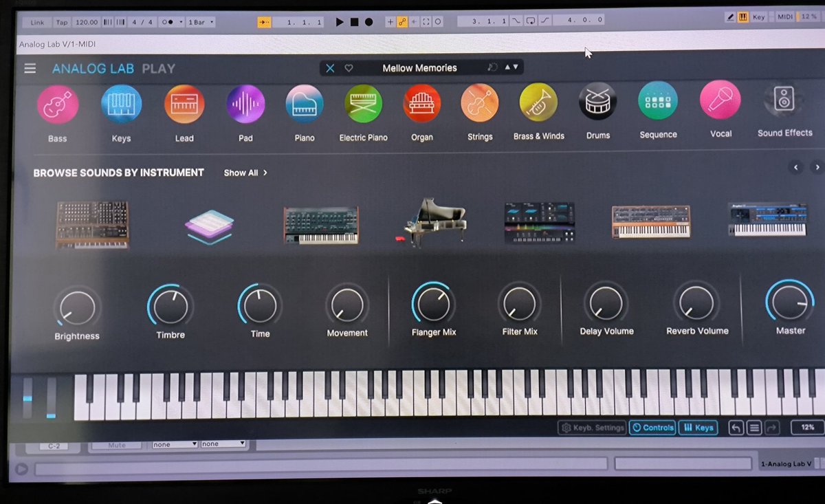Click the Delay Volume knob

[x=606, y=302]
